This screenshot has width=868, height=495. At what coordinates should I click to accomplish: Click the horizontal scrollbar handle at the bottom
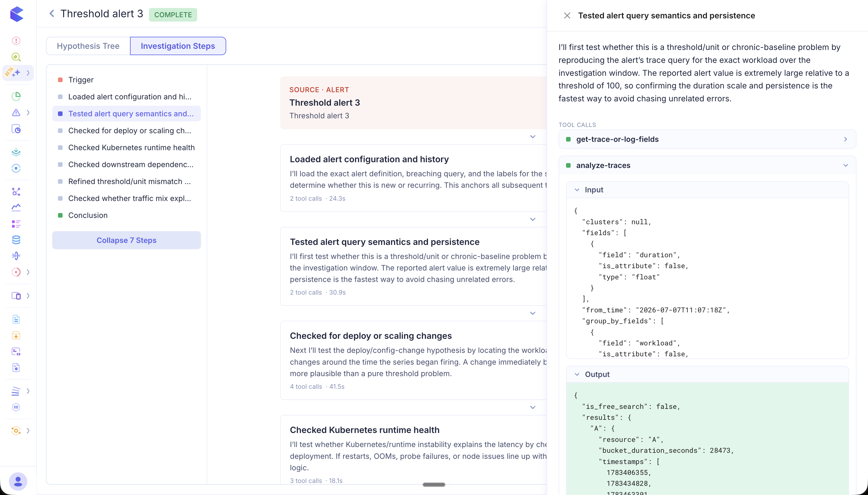pyautogui.click(x=434, y=484)
